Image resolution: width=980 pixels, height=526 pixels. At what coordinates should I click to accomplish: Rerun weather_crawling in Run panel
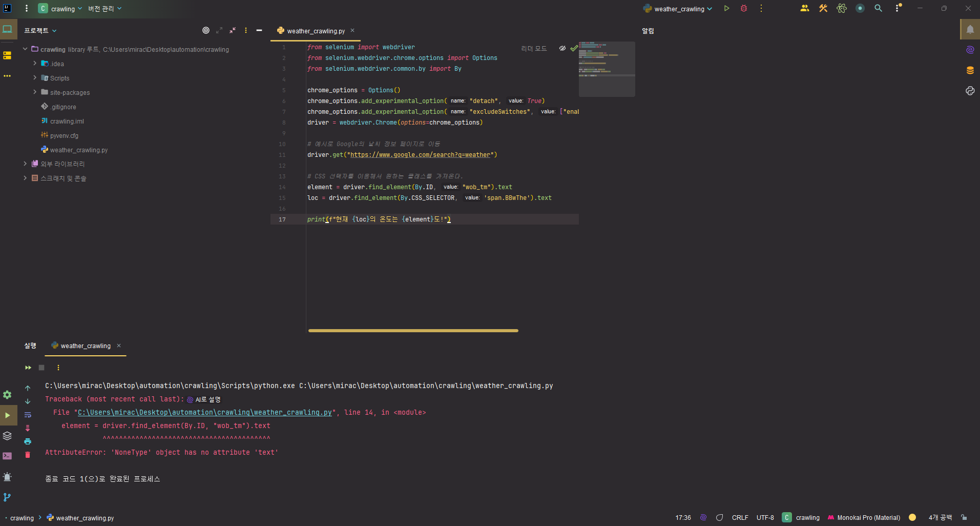pos(28,368)
